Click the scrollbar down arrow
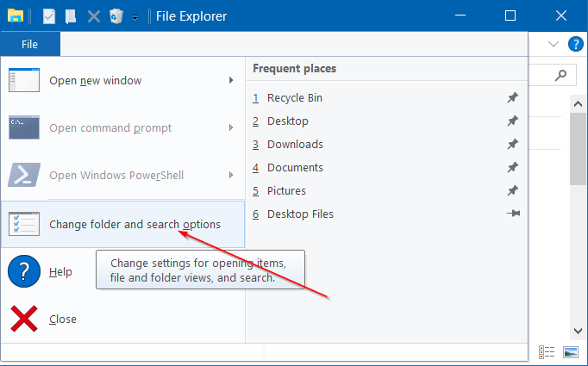Viewport: 588px width, 366px height. 578,331
